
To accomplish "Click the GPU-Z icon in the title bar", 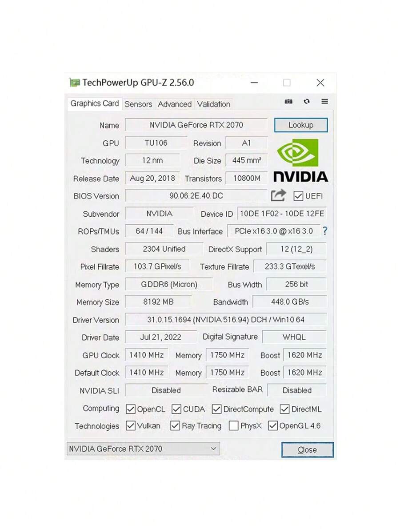I will (x=75, y=83).
